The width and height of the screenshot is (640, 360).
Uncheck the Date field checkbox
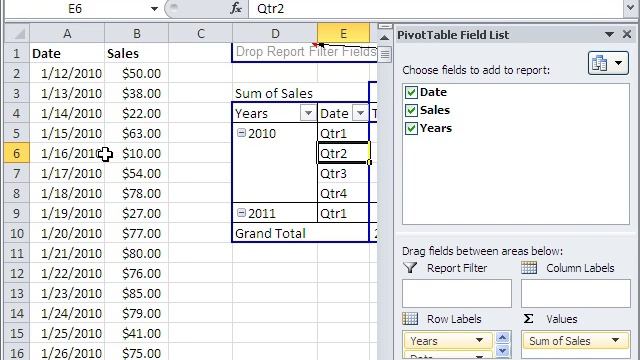pyautogui.click(x=411, y=92)
